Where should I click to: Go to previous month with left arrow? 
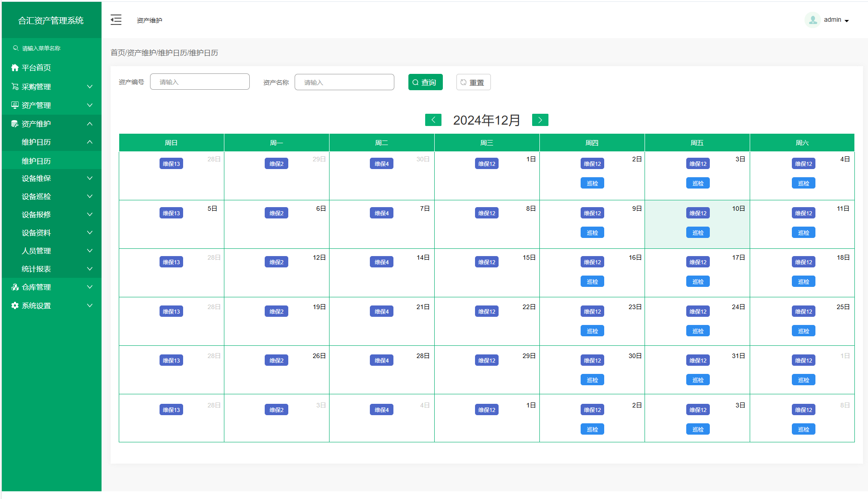(433, 120)
